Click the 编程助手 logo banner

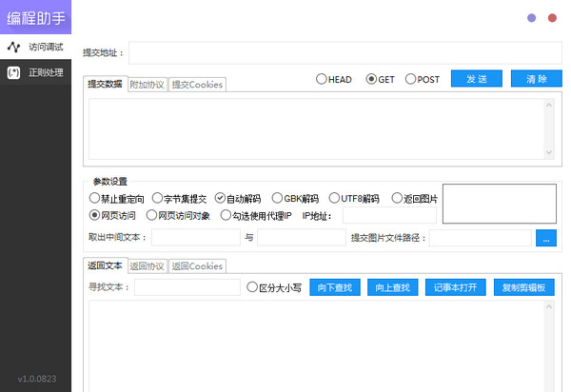(x=36, y=17)
